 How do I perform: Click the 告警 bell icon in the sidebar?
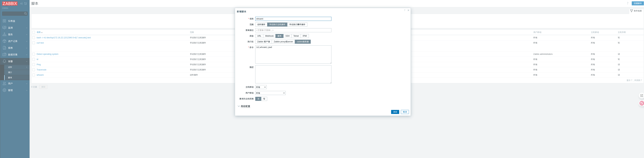click(x=4, y=61)
